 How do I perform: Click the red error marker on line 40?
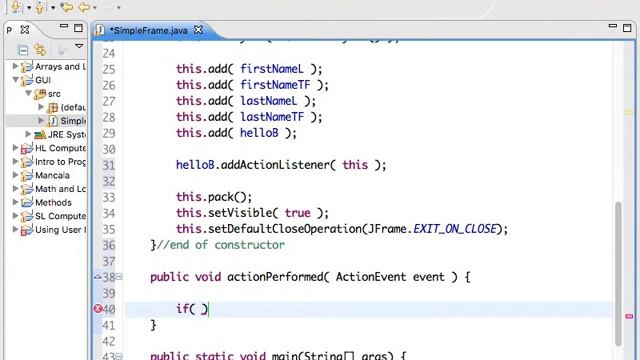pos(98,309)
